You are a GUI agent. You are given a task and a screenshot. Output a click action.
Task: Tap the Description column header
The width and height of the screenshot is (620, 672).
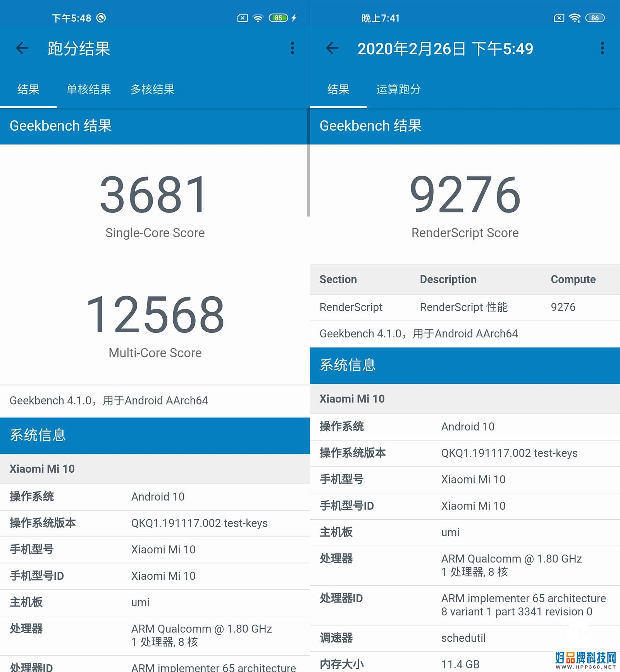[x=448, y=279]
